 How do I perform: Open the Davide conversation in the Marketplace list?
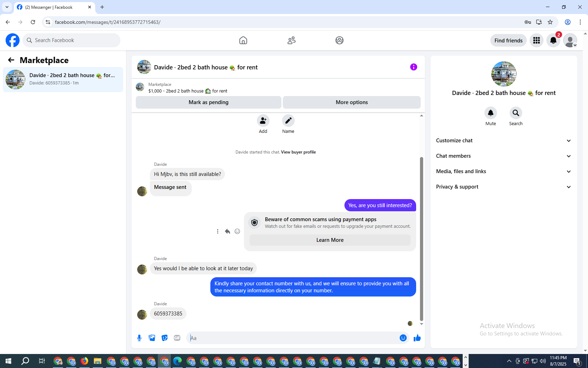[x=63, y=80]
